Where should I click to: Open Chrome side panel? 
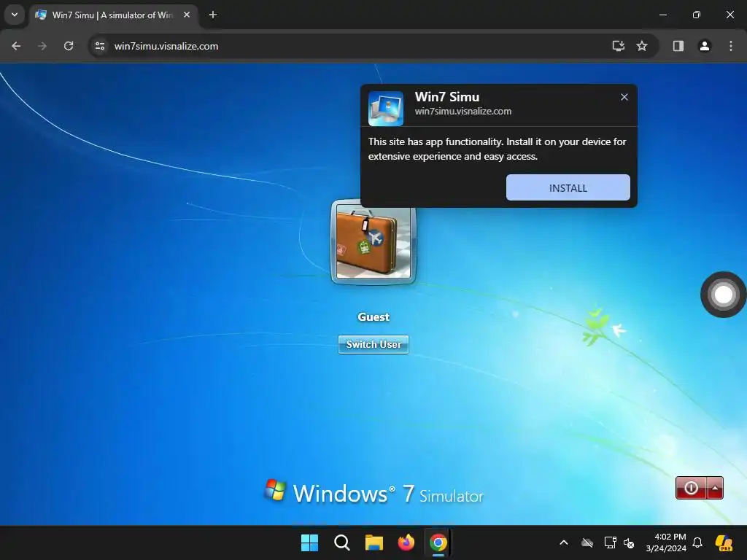[678, 46]
